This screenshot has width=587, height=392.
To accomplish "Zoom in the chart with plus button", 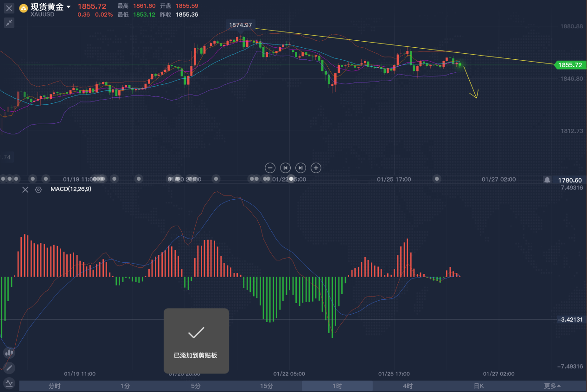I will click(x=316, y=168).
